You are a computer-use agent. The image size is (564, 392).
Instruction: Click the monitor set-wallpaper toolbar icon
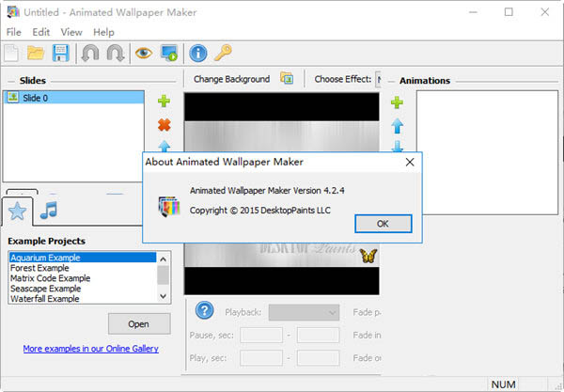[x=169, y=54]
